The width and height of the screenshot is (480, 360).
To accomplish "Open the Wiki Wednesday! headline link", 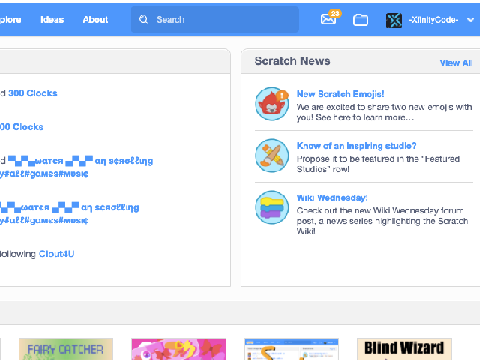I will [x=332, y=198].
